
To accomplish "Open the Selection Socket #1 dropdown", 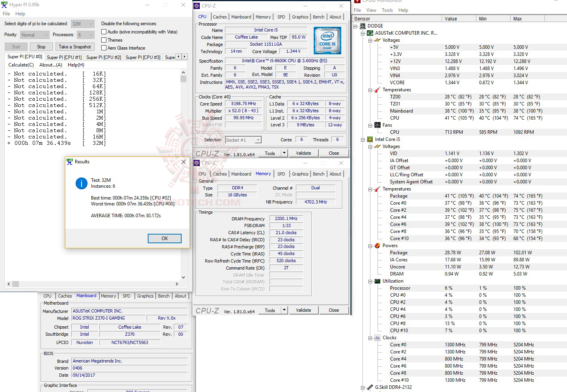I will pos(243,140).
